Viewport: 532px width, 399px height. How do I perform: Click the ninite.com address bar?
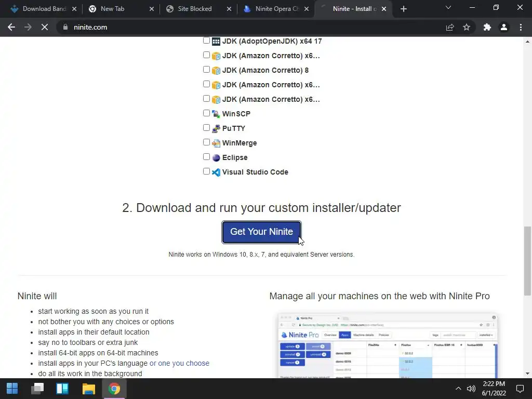[x=251, y=27]
